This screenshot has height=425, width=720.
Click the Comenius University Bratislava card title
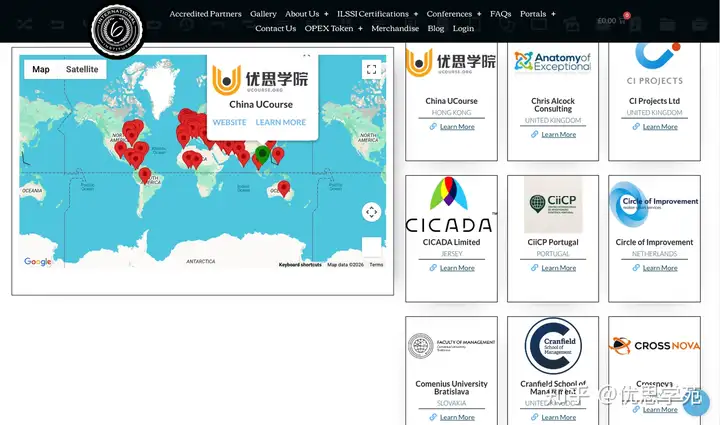point(451,387)
